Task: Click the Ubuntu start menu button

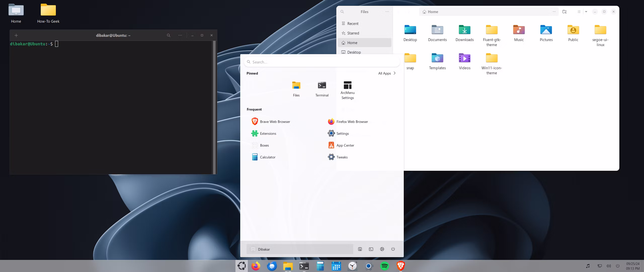Action: tap(242, 266)
